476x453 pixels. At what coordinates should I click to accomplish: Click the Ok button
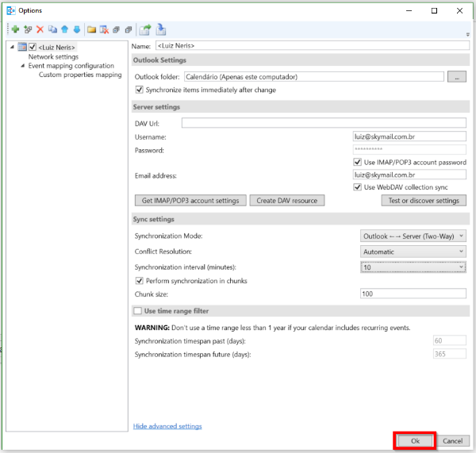point(415,441)
